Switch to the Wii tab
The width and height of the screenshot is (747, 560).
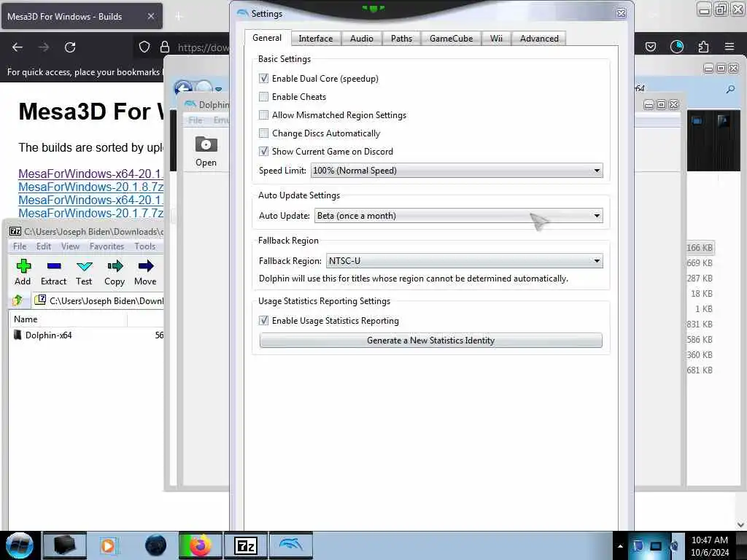pos(496,39)
